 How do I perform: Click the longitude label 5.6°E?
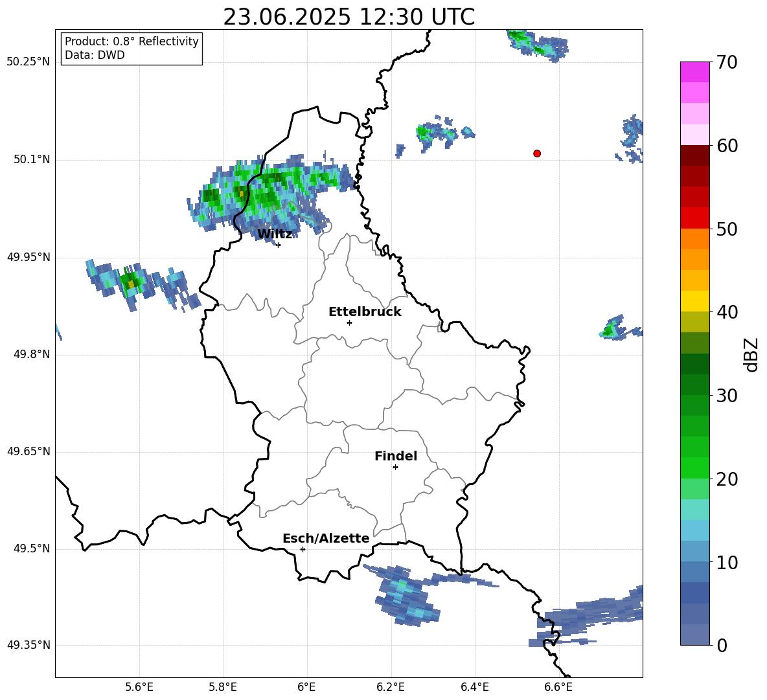click(139, 687)
